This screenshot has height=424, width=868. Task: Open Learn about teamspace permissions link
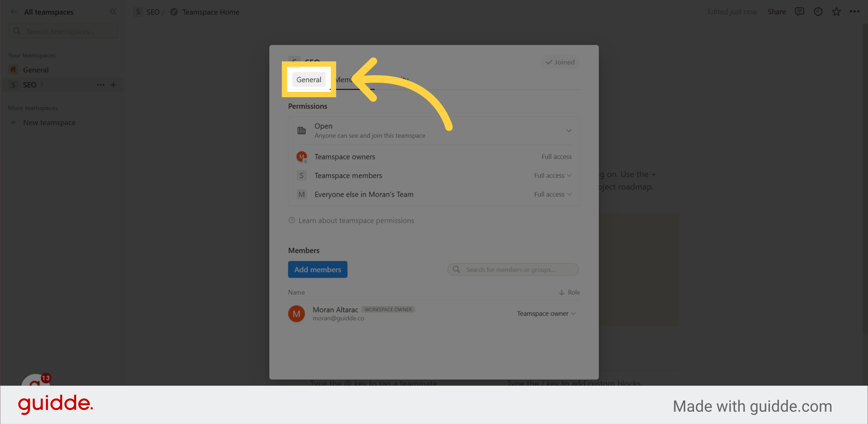[x=356, y=220]
